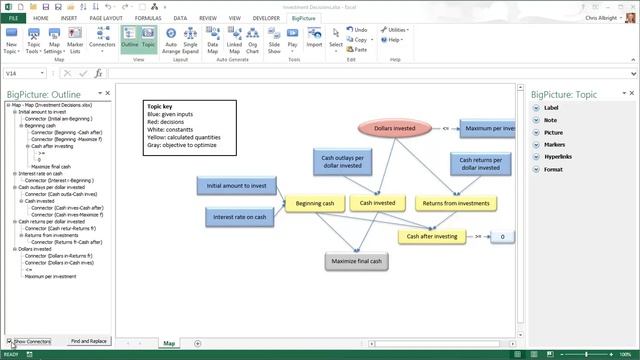
Task: Click Undo in the Edit group
Action: point(357,30)
